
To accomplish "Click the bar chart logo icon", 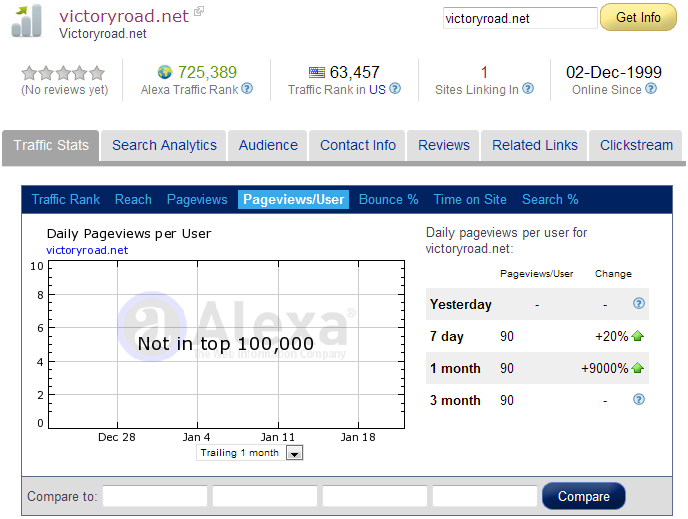I will click(x=27, y=20).
